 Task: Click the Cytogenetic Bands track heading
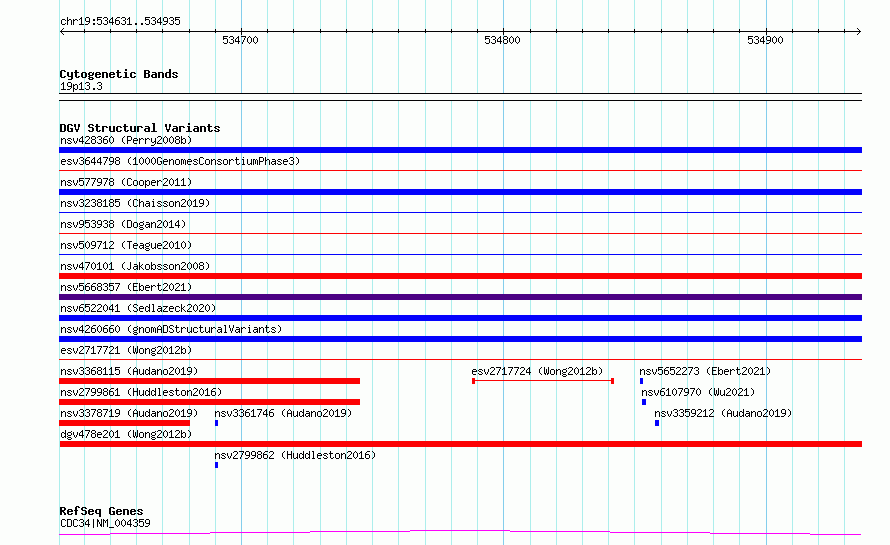pos(119,74)
